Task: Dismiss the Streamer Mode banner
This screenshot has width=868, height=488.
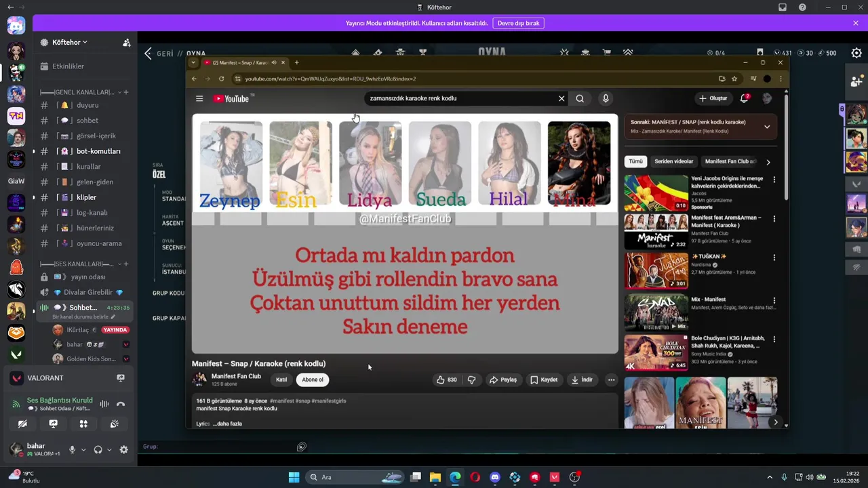Action: point(856,23)
